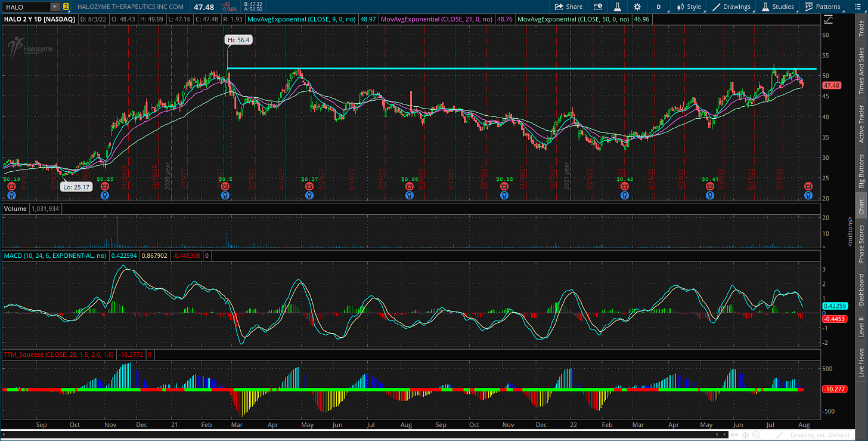Click the Volume study label

point(15,209)
